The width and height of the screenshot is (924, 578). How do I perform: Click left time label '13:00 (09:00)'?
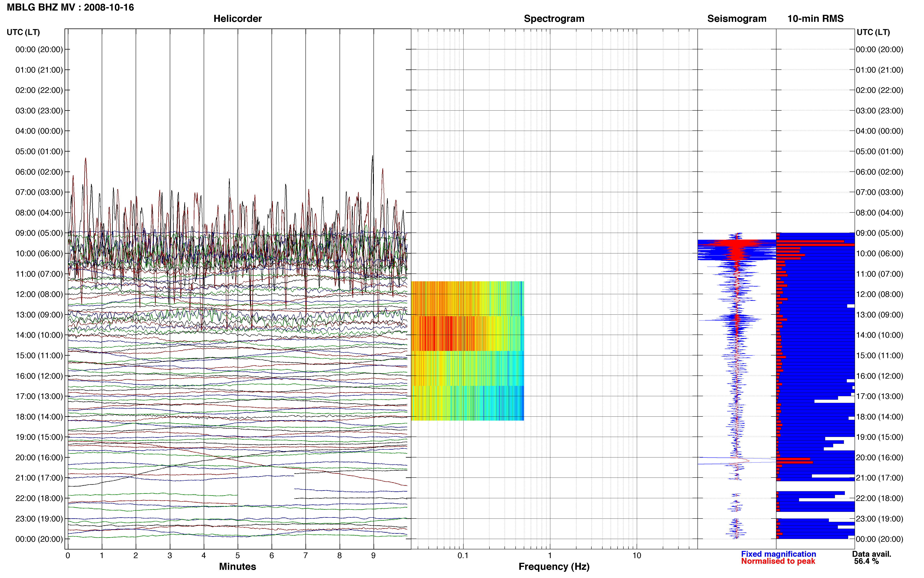[39, 315]
